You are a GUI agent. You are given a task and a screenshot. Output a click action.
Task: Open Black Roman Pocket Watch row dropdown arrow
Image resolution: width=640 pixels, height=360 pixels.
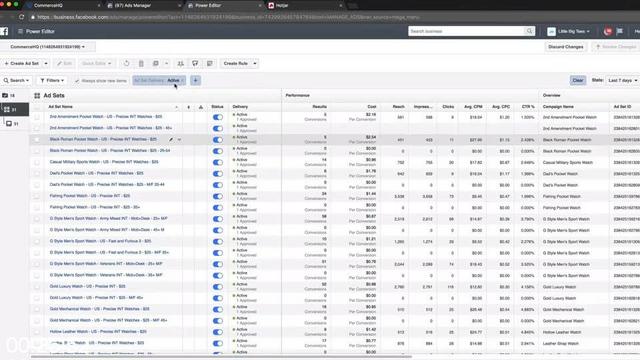tap(179, 140)
